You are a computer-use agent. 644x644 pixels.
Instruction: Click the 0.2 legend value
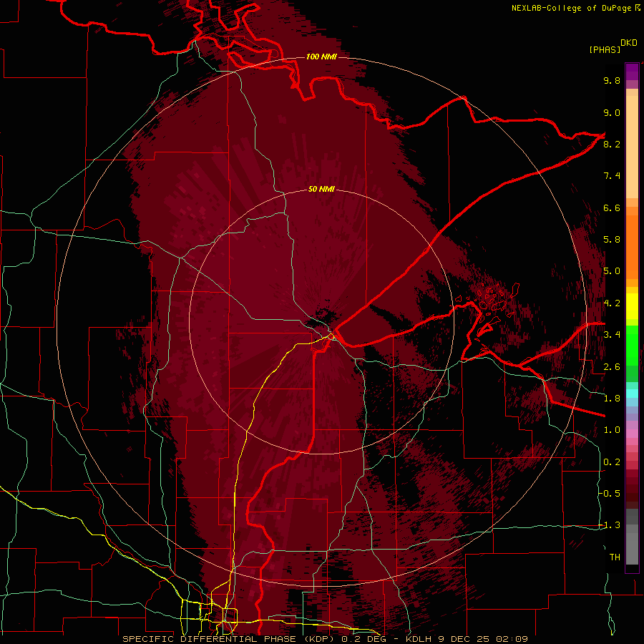pyautogui.click(x=612, y=462)
